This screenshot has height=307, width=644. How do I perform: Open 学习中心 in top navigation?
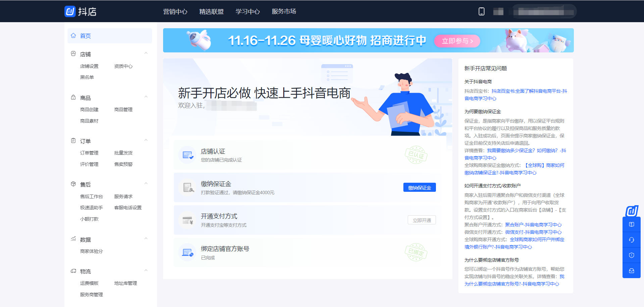(x=248, y=11)
